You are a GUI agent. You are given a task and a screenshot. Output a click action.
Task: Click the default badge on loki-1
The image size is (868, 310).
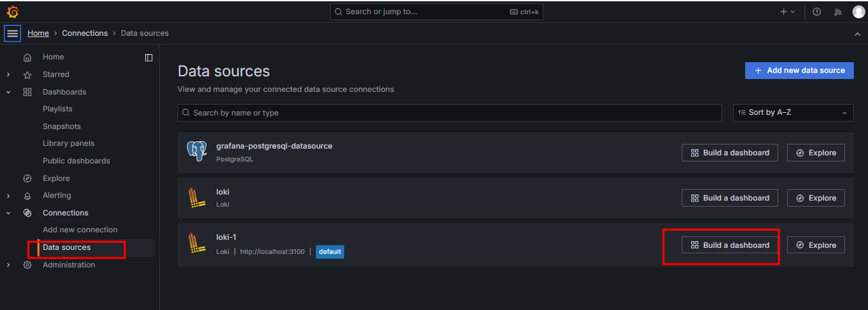(330, 252)
